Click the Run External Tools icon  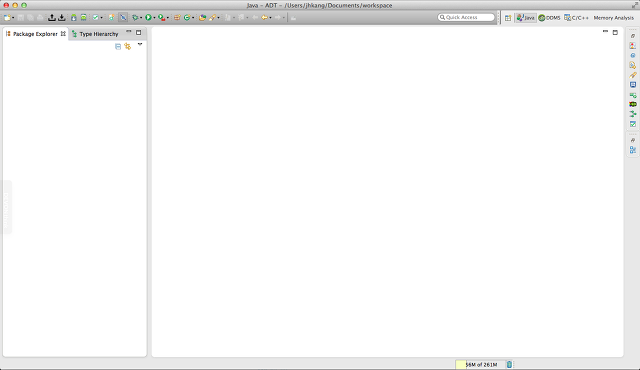coord(162,18)
